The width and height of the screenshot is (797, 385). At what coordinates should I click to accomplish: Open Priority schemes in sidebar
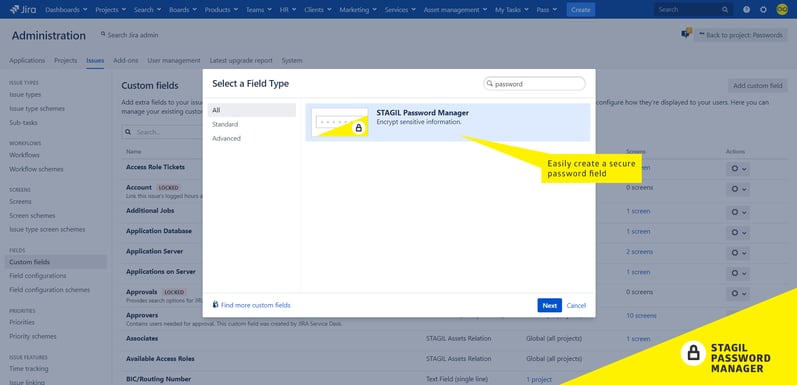click(x=33, y=336)
